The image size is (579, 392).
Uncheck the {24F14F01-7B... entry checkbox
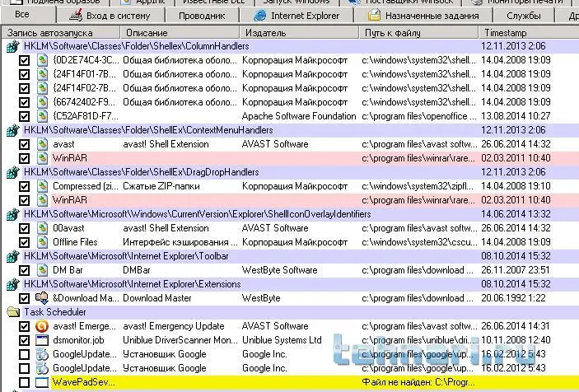25,74
